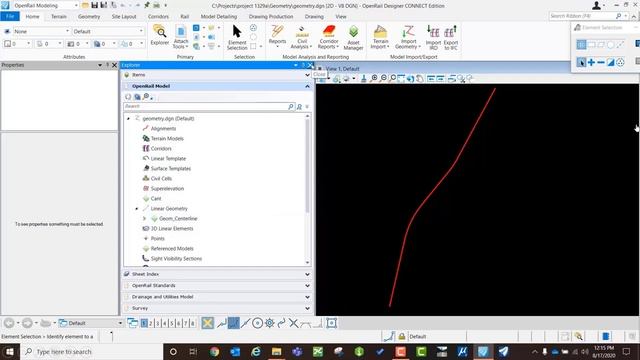The width and height of the screenshot is (640, 360).
Task: Toggle AccuSnap yellow X button
Action: [207, 323]
